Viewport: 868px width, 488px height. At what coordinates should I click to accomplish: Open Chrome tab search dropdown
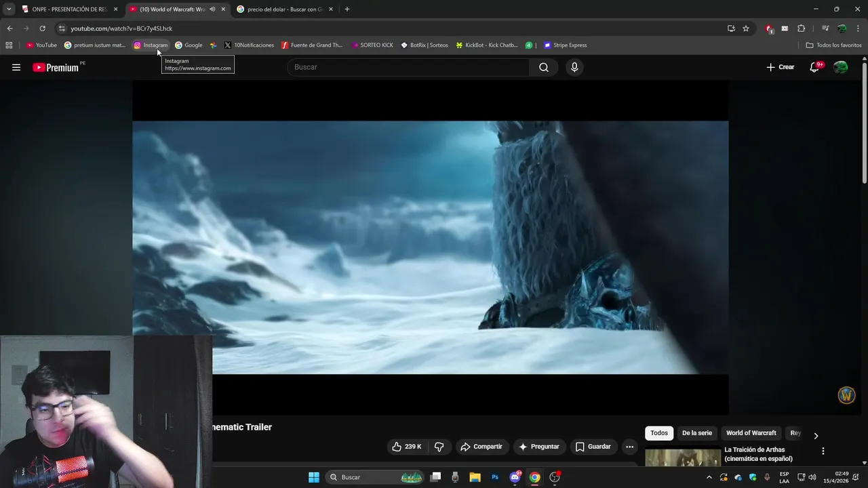pyautogui.click(x=9, y=9)
